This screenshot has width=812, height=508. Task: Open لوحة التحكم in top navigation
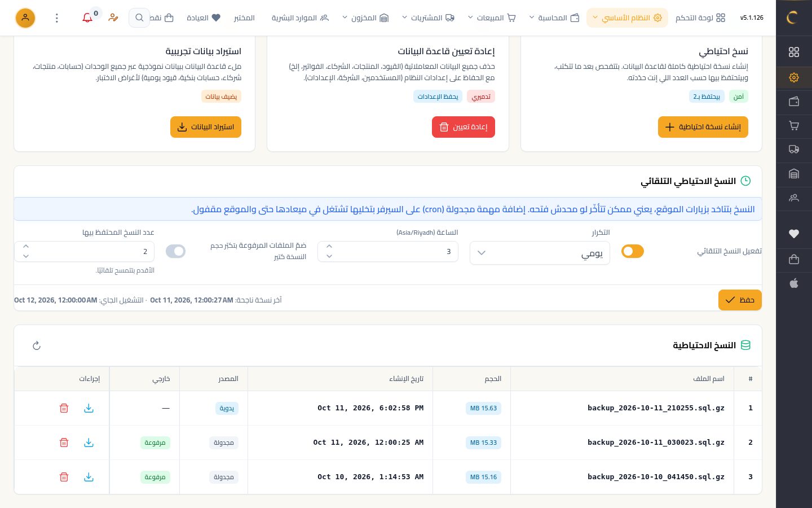point(700,18)
